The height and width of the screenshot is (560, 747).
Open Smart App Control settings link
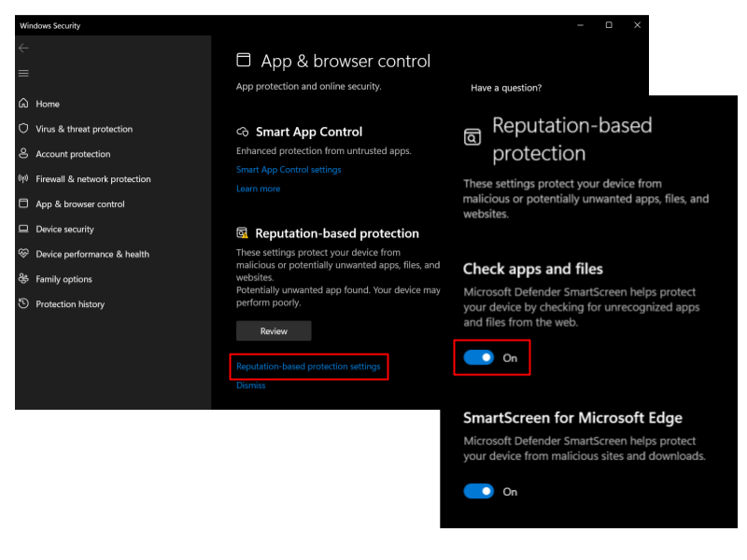click(x=289, y=170)
